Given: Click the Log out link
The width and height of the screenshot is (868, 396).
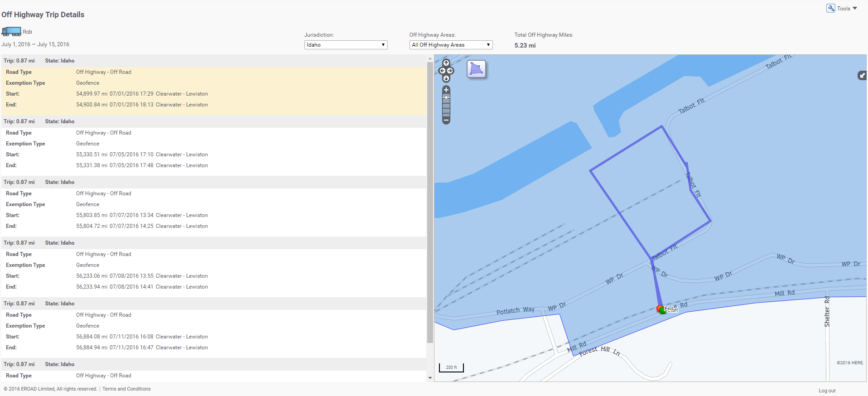Looking at the screenshot, I should 827,391.
